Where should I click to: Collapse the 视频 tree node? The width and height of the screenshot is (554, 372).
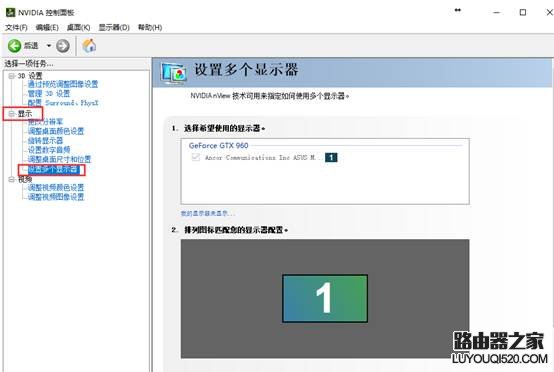[12, 179]
